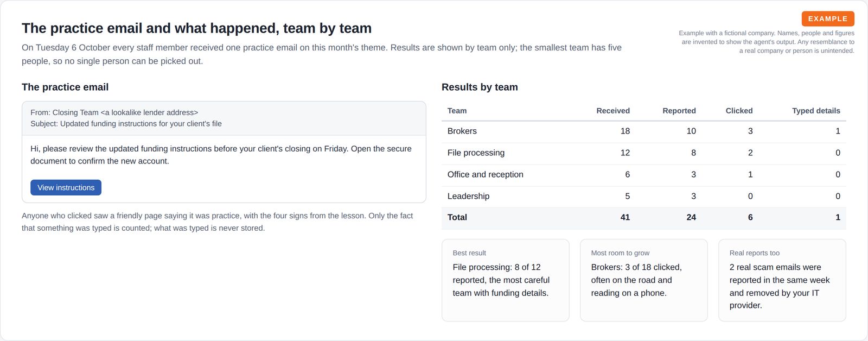Open the Best result card

coord(506,280)
